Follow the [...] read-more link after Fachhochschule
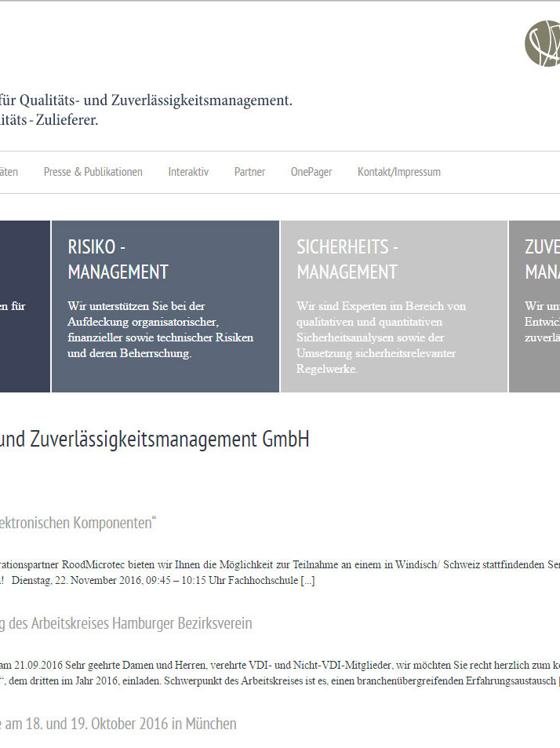 click(x=307, y=581)
